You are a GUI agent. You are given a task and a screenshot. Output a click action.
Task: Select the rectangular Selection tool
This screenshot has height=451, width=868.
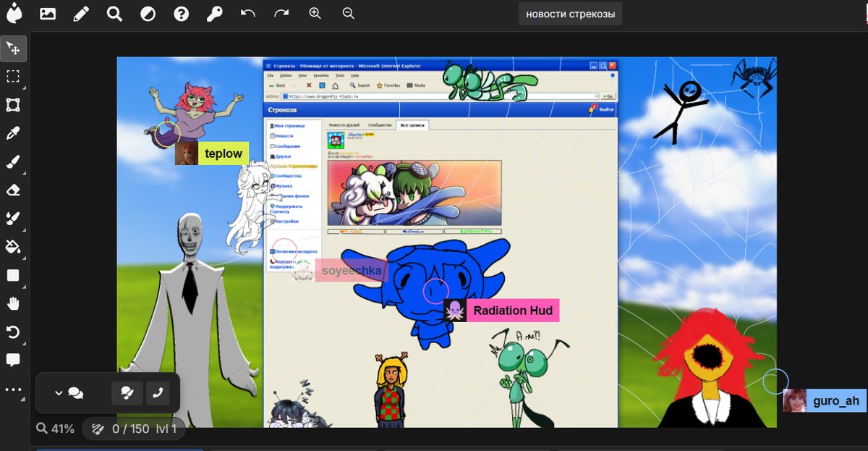(13, 77)
